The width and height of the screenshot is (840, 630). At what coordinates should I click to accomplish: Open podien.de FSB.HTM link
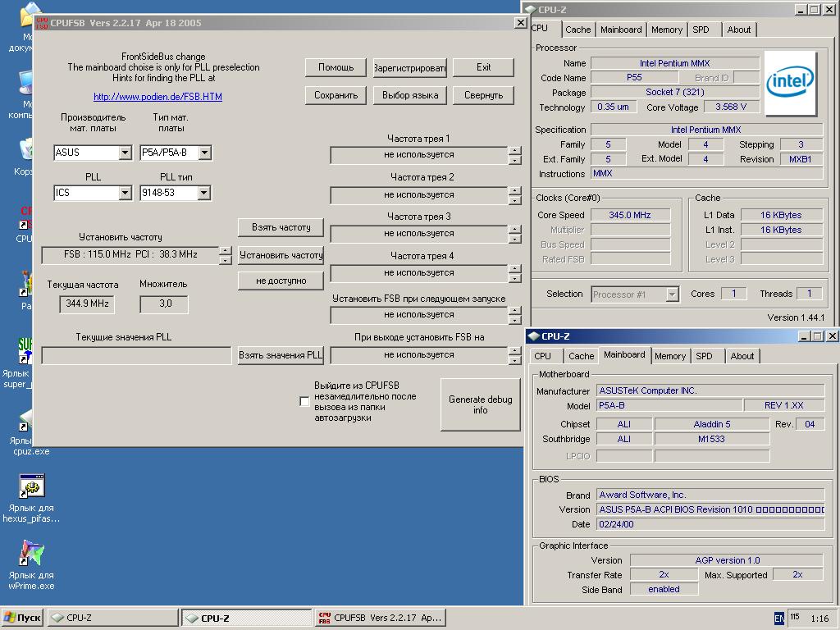(x=157, y=97)
